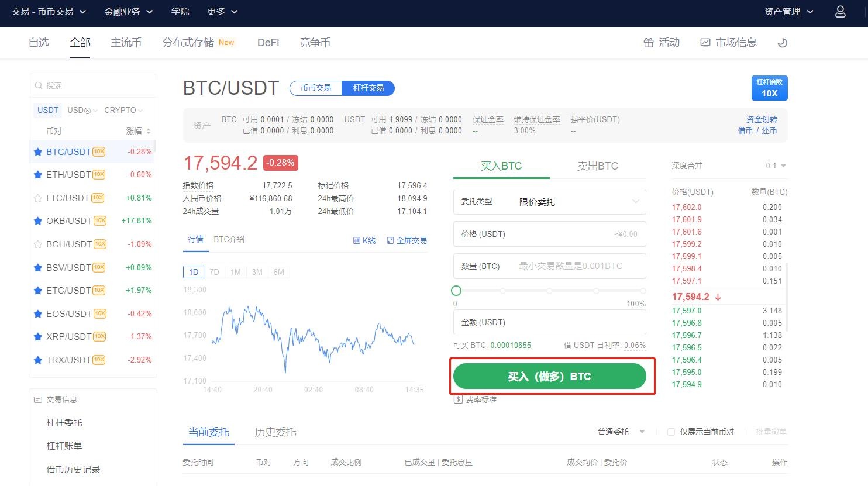Click the 活动 gift icon
868x486 pixels.
[648, 43]
